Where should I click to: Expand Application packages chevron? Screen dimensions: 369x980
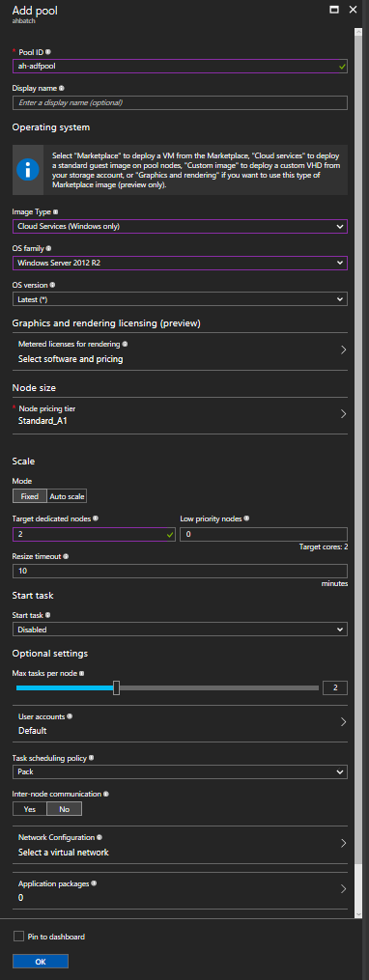343,888
